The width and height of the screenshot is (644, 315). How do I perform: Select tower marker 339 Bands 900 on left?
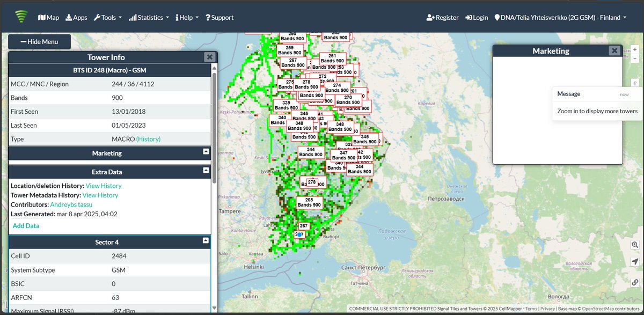pos(286,105)
